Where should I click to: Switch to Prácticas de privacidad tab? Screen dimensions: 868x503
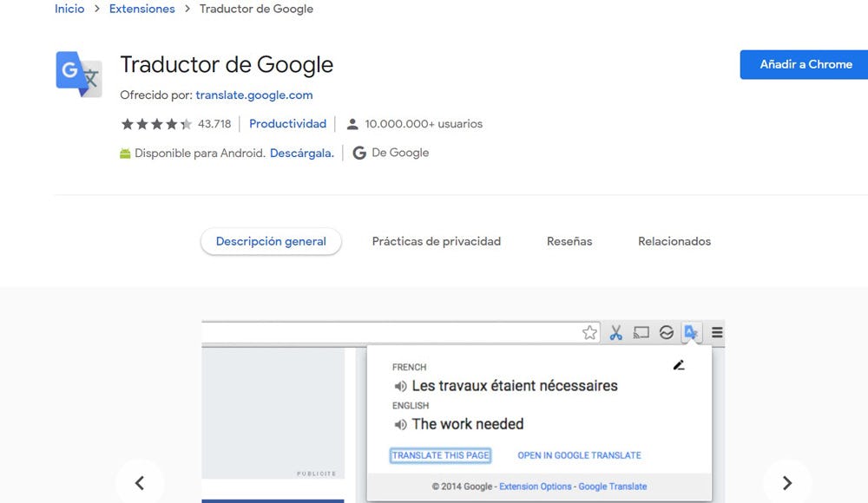point(436,241)
